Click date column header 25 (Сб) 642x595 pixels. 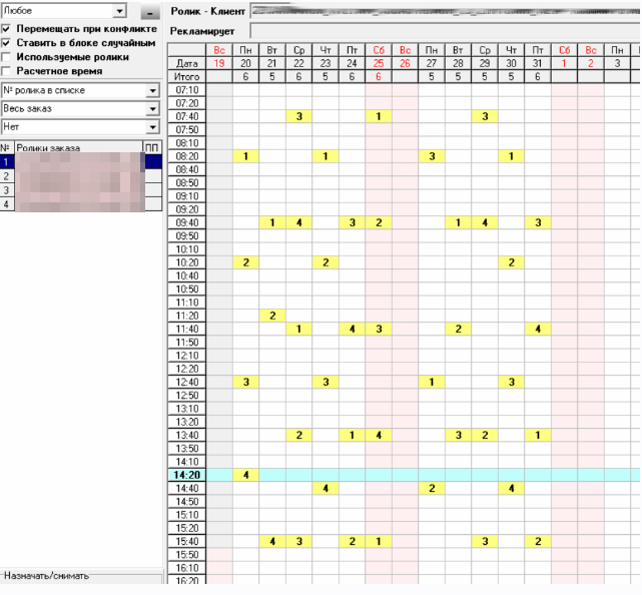(x=378, y=63)
